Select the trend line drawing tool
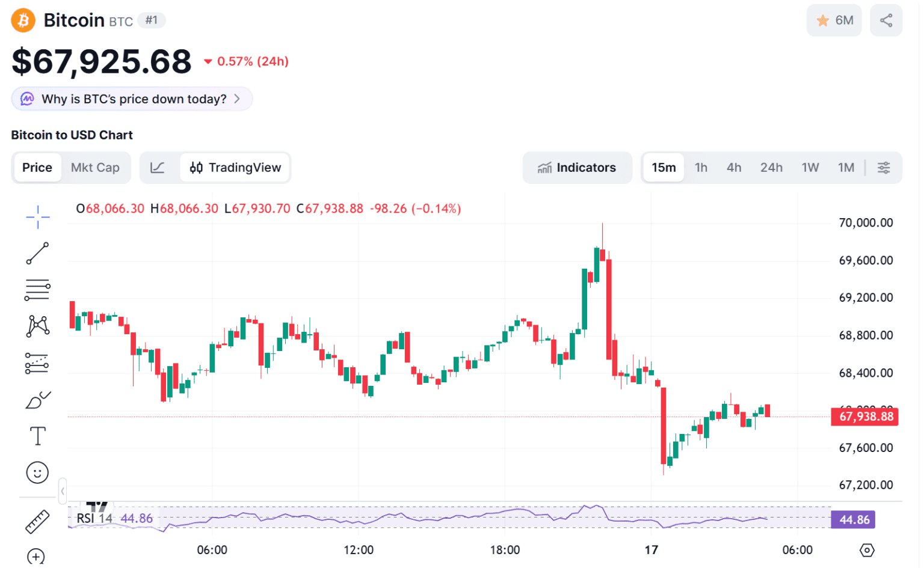The image size is (924, 568). [x=37, y=254]
